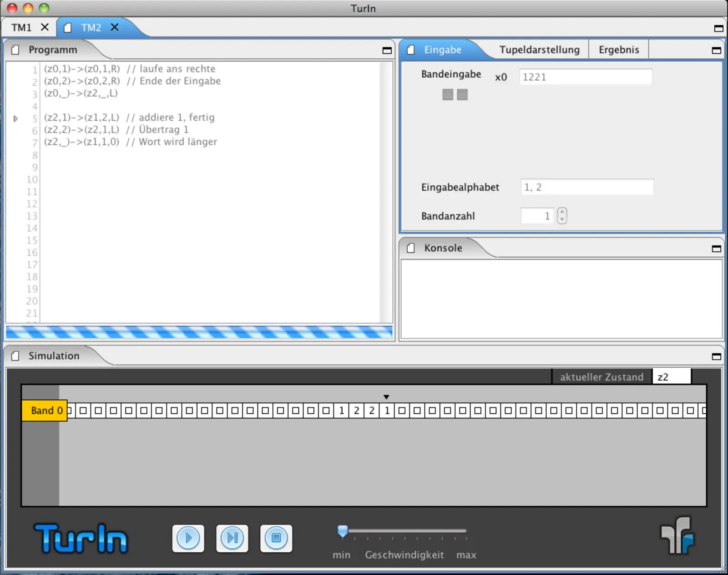Image resolution: width=728 pixels, height=575 pixels.
Task: Click the Bandeingabe x0 input field
Action: [585, 77]
